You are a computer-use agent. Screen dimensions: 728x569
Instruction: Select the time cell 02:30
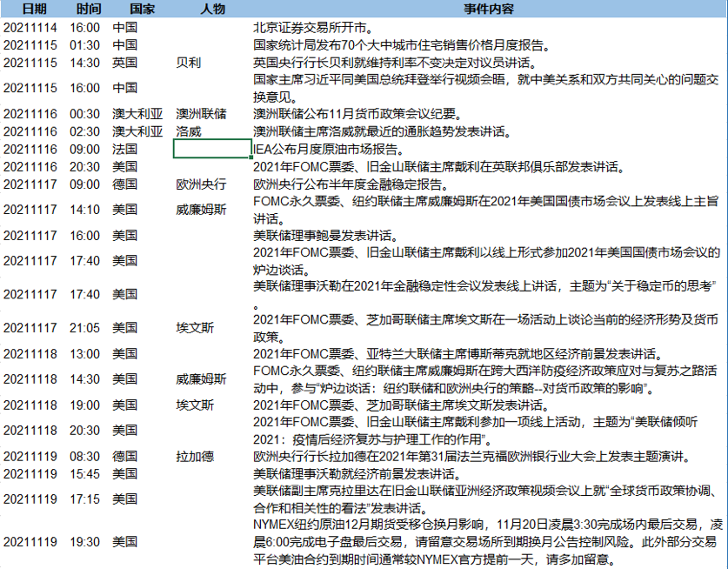coord(85,131)
